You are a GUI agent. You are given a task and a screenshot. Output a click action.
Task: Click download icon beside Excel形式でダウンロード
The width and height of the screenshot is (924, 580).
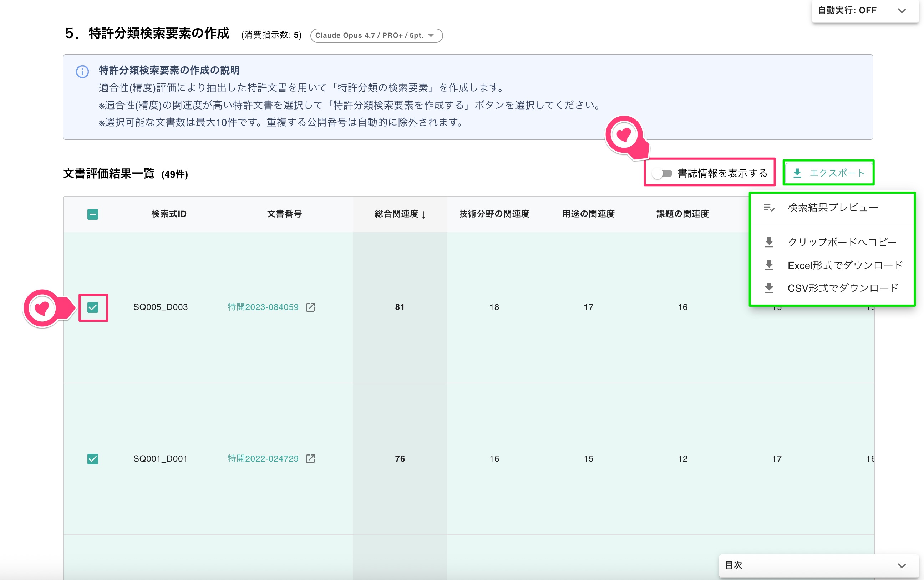(x=769, y=265)
